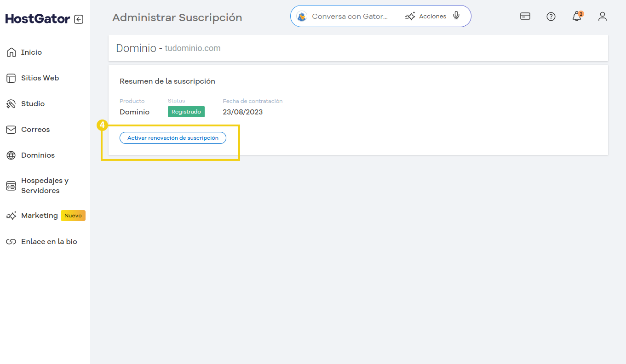This screenshot has height=364, width=626.
Task: Click the Acciones sparkle button
Action: pos(425,17)
